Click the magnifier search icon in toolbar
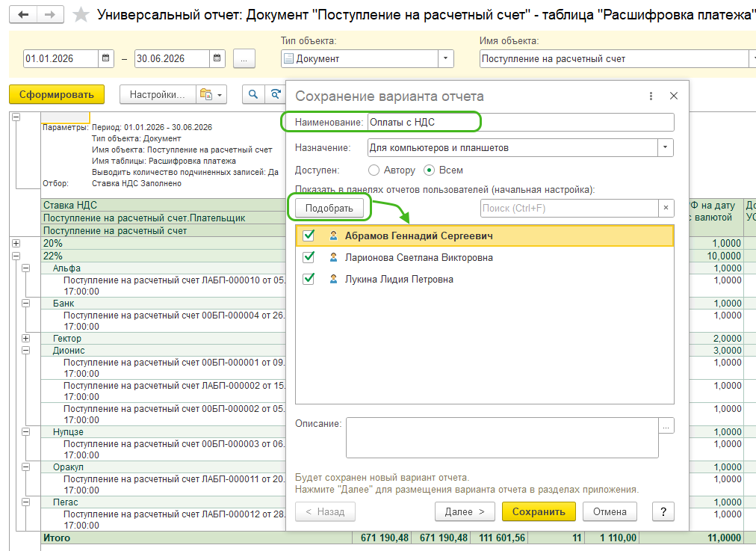 pyautogui.click(x=253, y=94)
